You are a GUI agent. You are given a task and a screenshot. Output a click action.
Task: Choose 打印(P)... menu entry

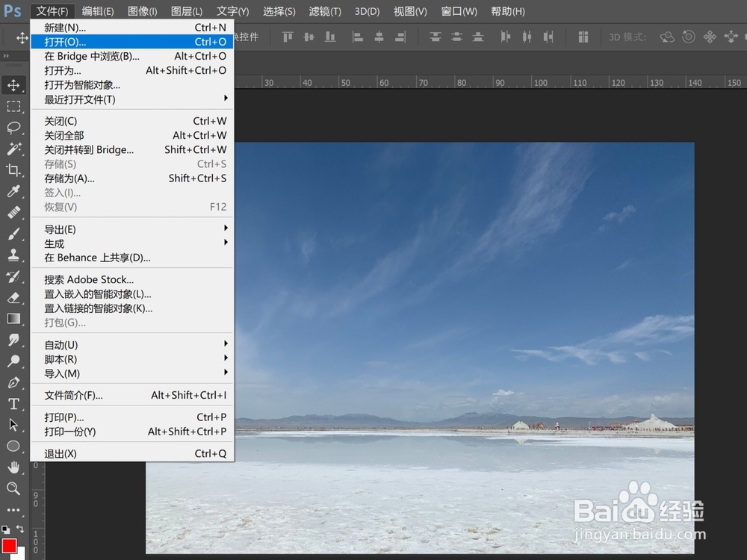132,417
